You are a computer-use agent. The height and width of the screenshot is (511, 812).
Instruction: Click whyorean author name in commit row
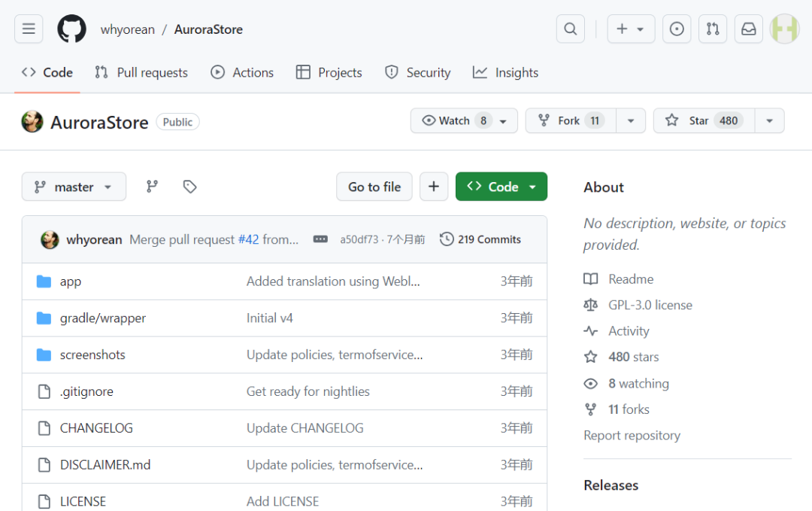(94, 239)
